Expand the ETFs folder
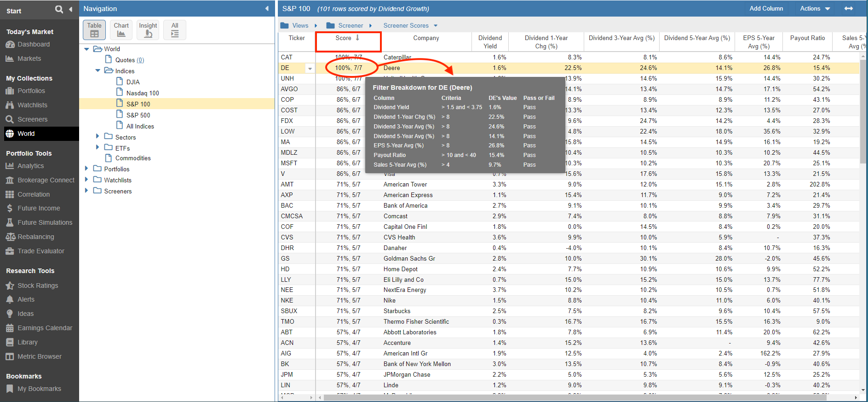This screenshot has height=402, width=868. [x=98, y=147]
